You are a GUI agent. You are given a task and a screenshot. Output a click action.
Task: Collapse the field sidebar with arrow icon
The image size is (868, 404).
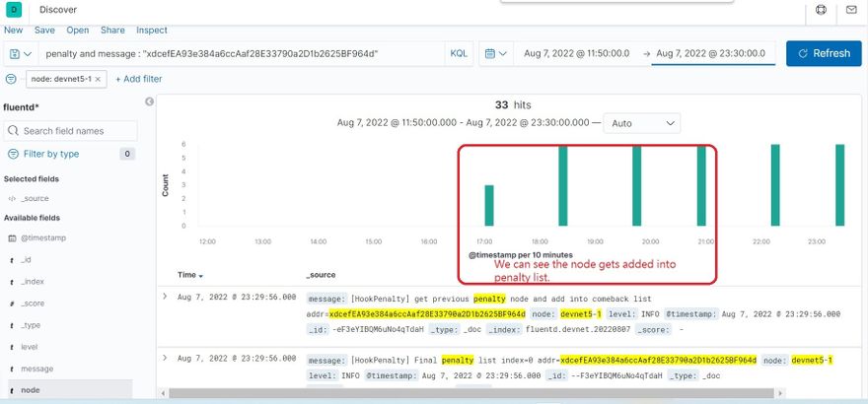pos(149,102)
